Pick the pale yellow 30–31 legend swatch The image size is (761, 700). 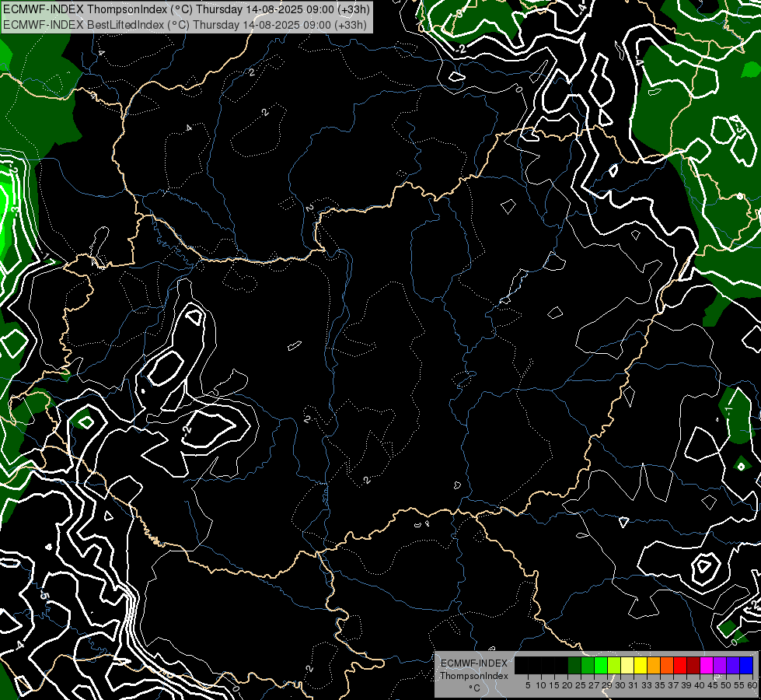point(627,666)
